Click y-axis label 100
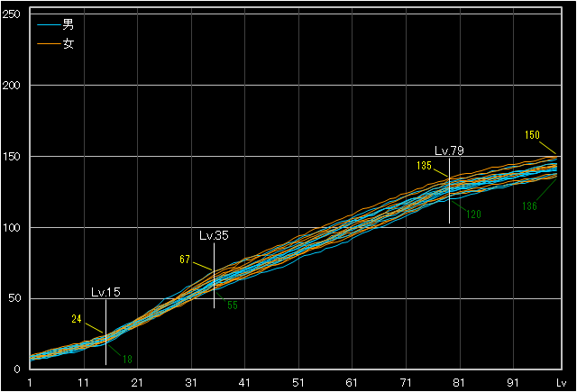Image resolution: width=577 pixels, height=392 pixels. 11,228
